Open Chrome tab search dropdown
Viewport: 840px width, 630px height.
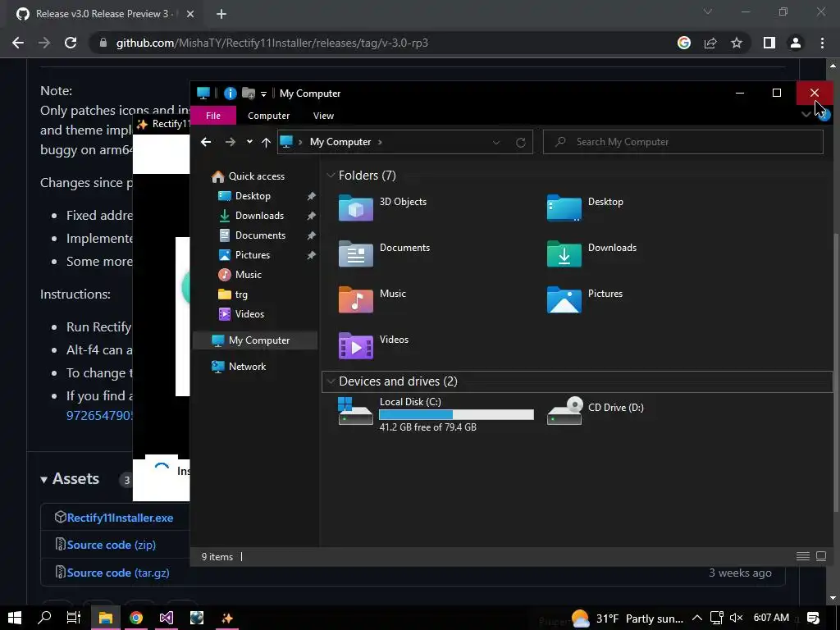point(708,11)
